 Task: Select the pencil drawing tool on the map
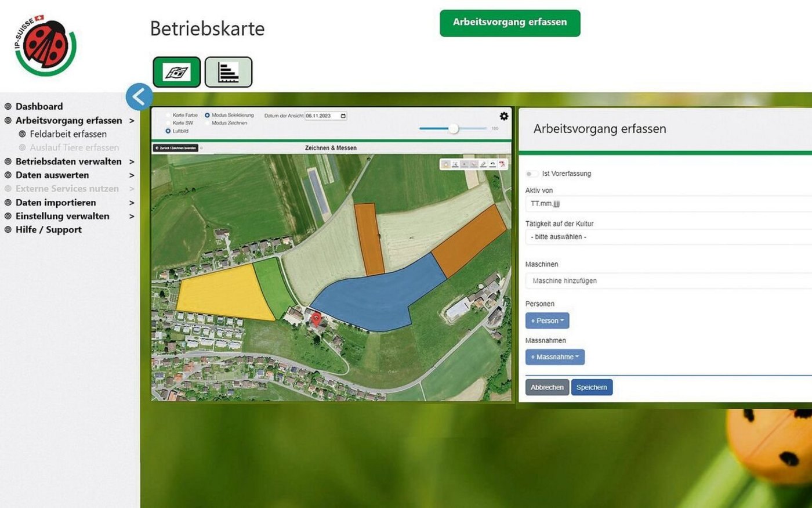(x=483, y=164)
